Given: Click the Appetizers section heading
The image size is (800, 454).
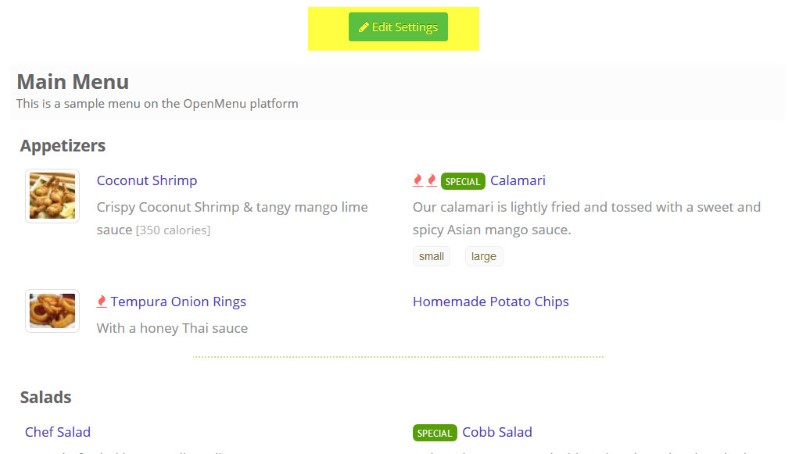Looking at the screenshot, I should 63,146.
